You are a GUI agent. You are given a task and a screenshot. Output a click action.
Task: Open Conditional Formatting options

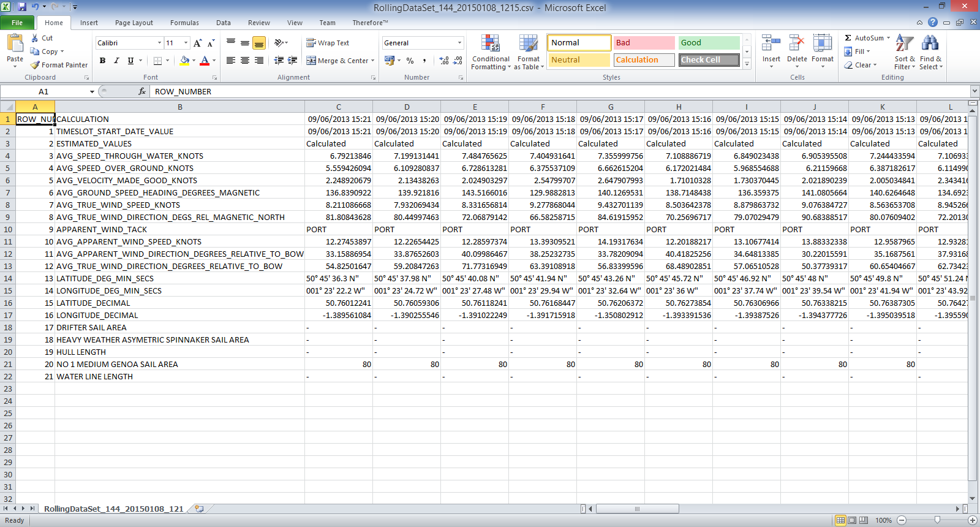pyautogui.click(x=491, y=52)
